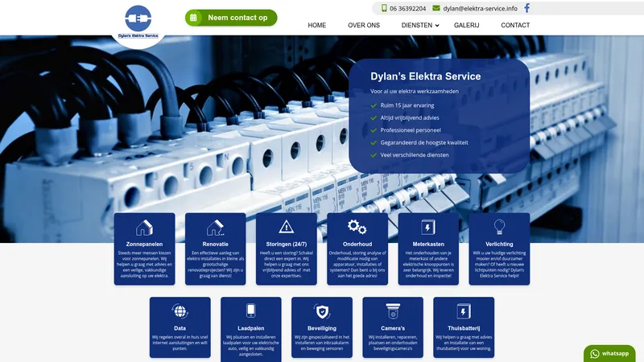The image size is (644, 362).
Task: Click the Beveiliging shield icon
Action: [322, 311]
